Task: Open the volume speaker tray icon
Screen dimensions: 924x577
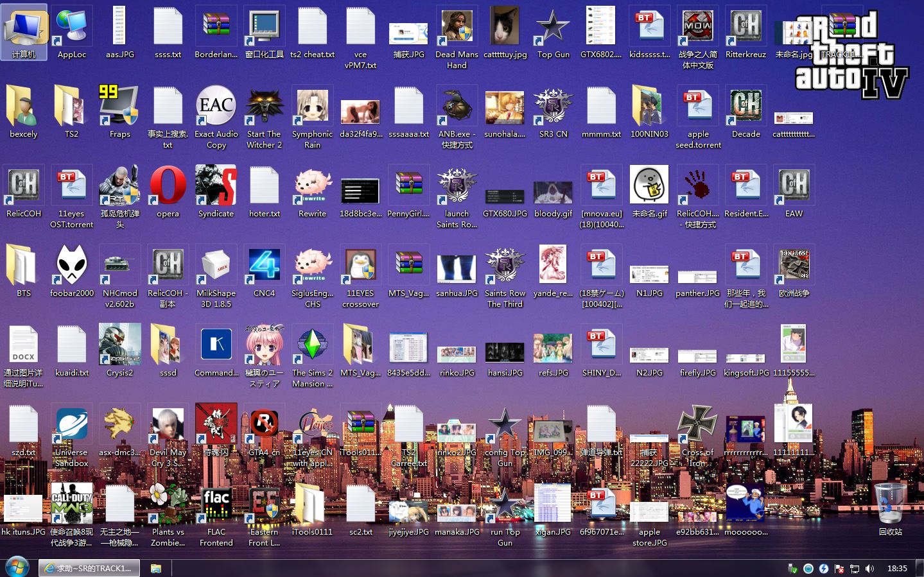Action: 869,569
